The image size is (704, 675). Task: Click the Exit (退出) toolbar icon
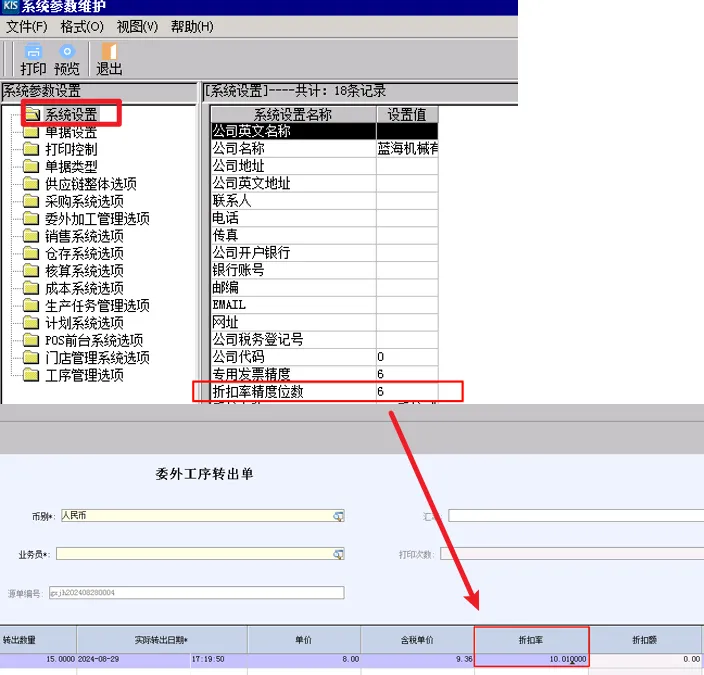109,59
